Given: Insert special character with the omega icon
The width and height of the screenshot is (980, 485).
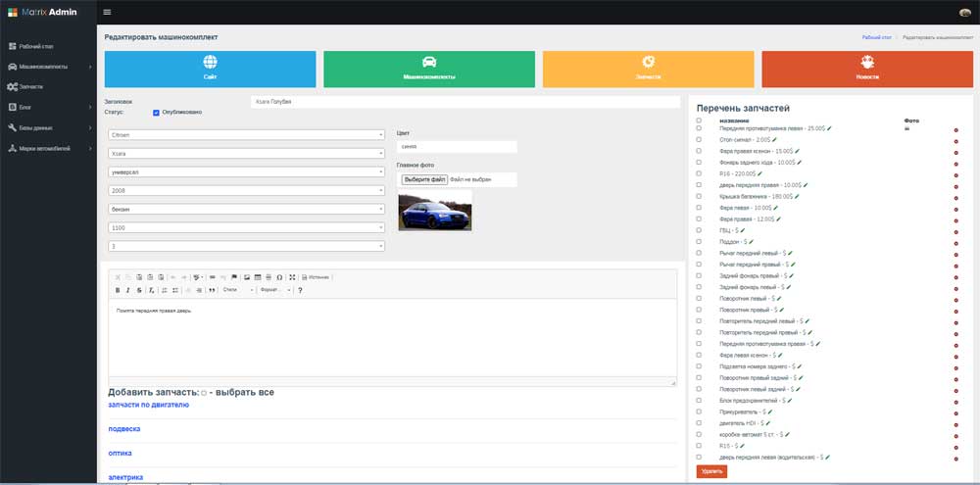Looking at the screenshot, I should pos(279,277).
